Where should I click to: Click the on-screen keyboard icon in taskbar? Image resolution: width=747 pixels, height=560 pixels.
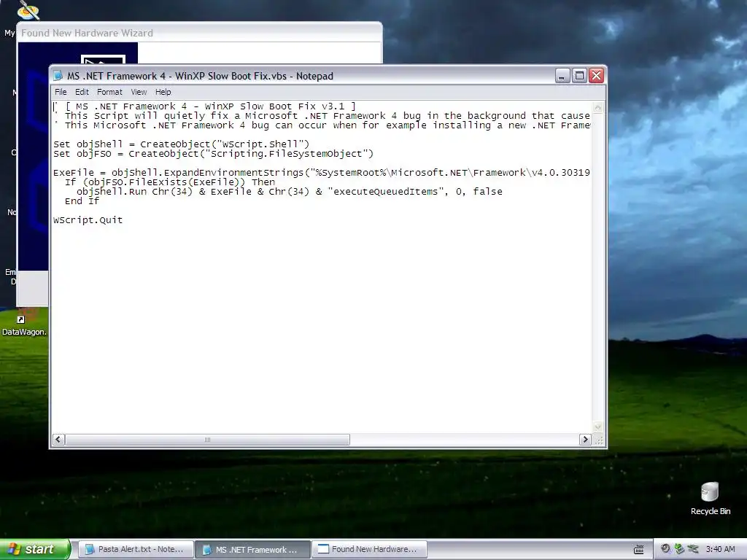click(x=639, y=550)
